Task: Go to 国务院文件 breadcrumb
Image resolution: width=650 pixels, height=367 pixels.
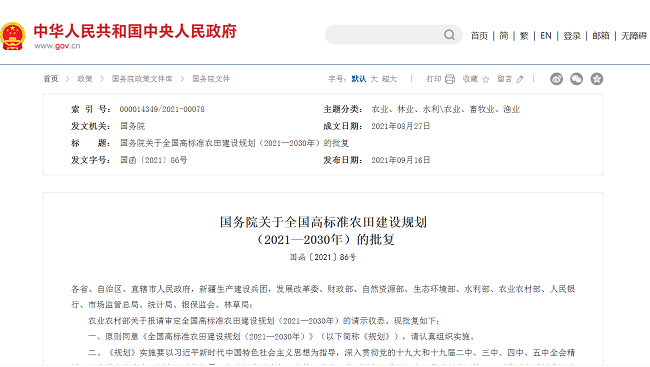Action: [211, 79]
